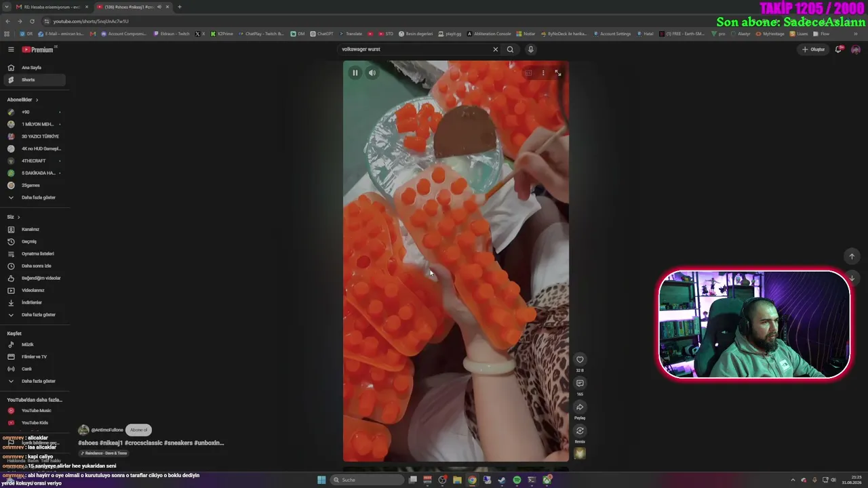Open YouTube Kids link in sidebar
Screen dimensions: 868x488
coord(34,422)
